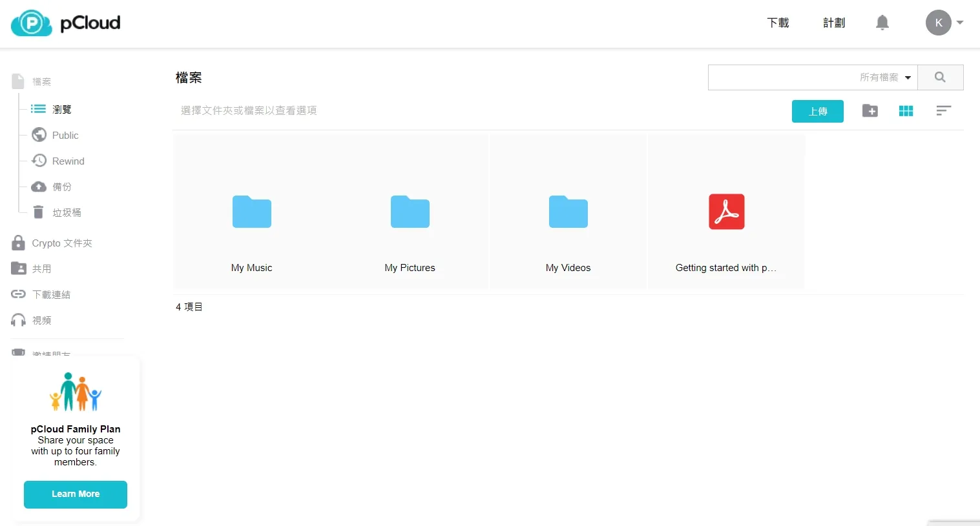Open Rewind in the sidebar
The width and height of the screenshot is (980, 526).
tap(58, 161)
